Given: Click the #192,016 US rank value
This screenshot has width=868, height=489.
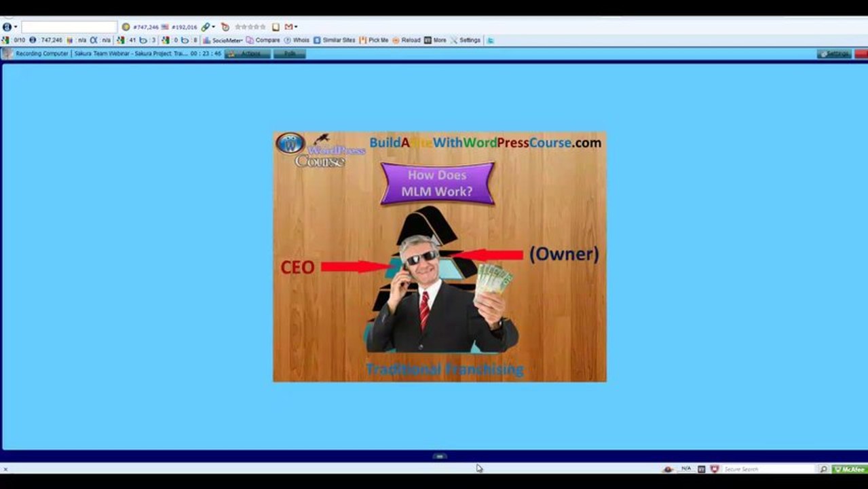Looking at the screenshot, I should [x=184, y=27].
